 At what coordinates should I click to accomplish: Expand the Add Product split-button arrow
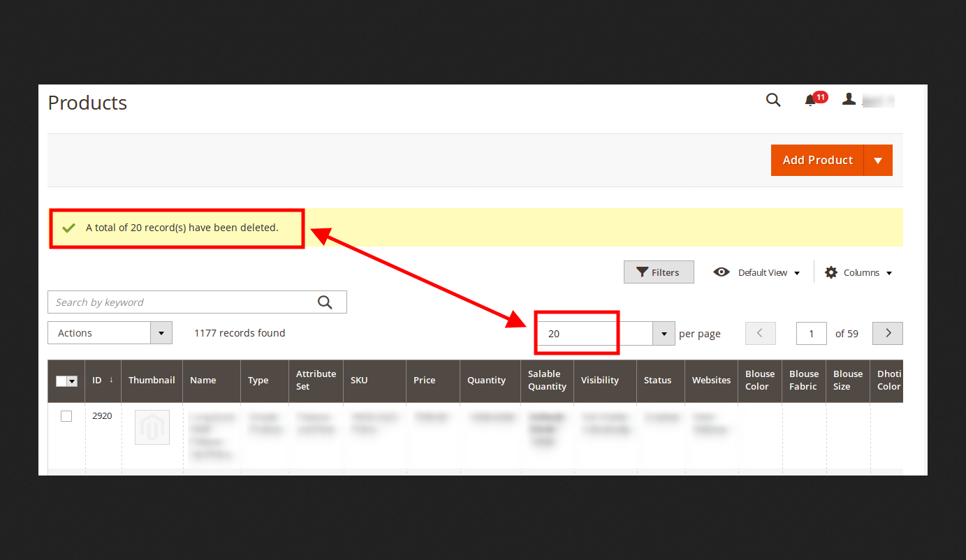878,160
